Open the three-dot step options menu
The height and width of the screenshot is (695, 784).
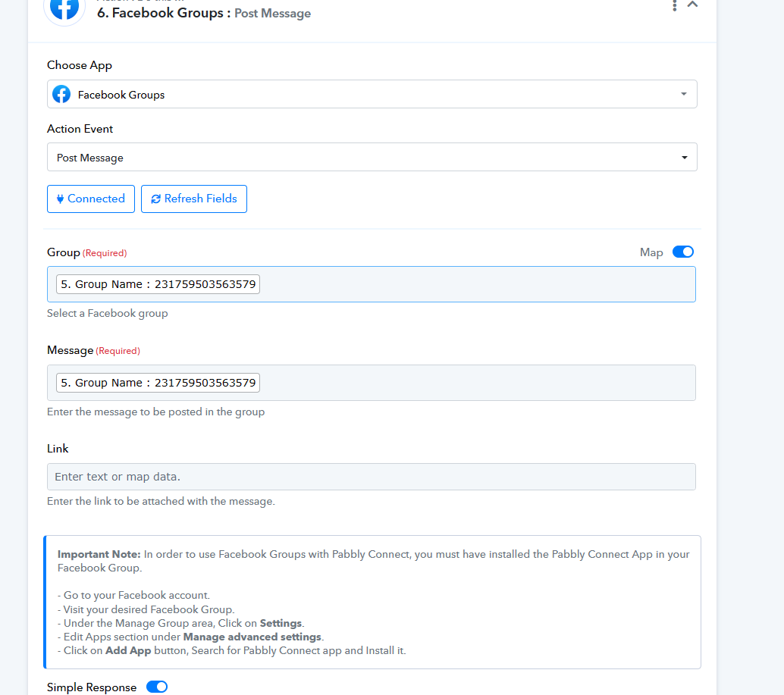[x=675, y=5]
